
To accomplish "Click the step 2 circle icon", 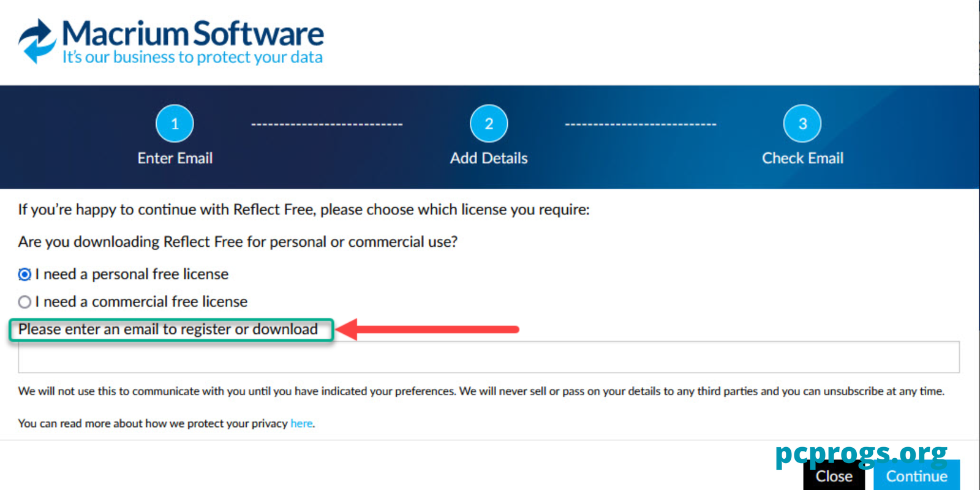I will pos(489,124).
